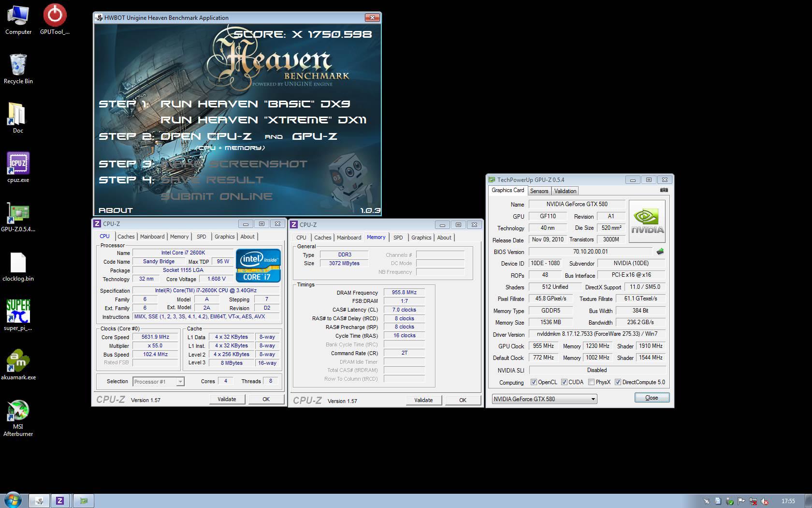Open the NVIDIA GeForce GTX 580 card dropdown
The height and width of the screenshot is (508, 812).
click(545, 399)
